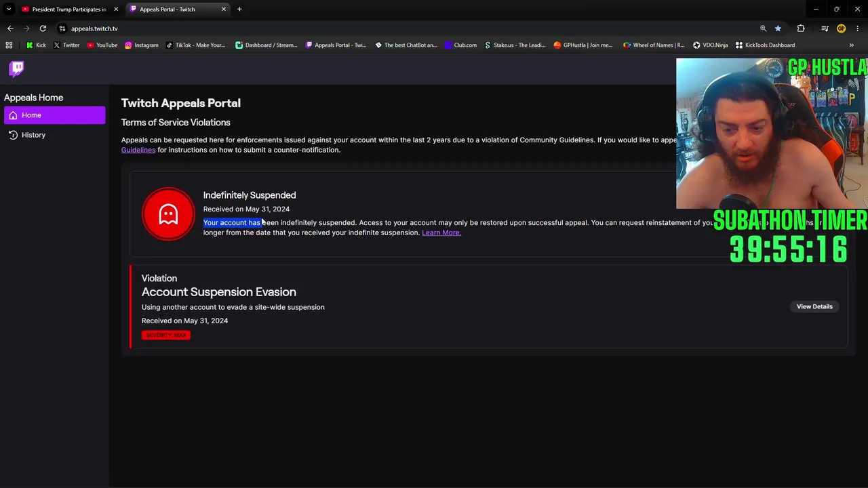
Task: Click the Account Suspension Evasion heading
Action: click(x=219, y=292)
